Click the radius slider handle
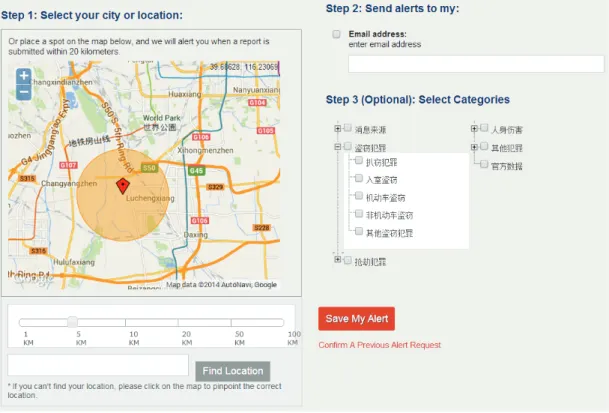609x413 pixels. 72,322
